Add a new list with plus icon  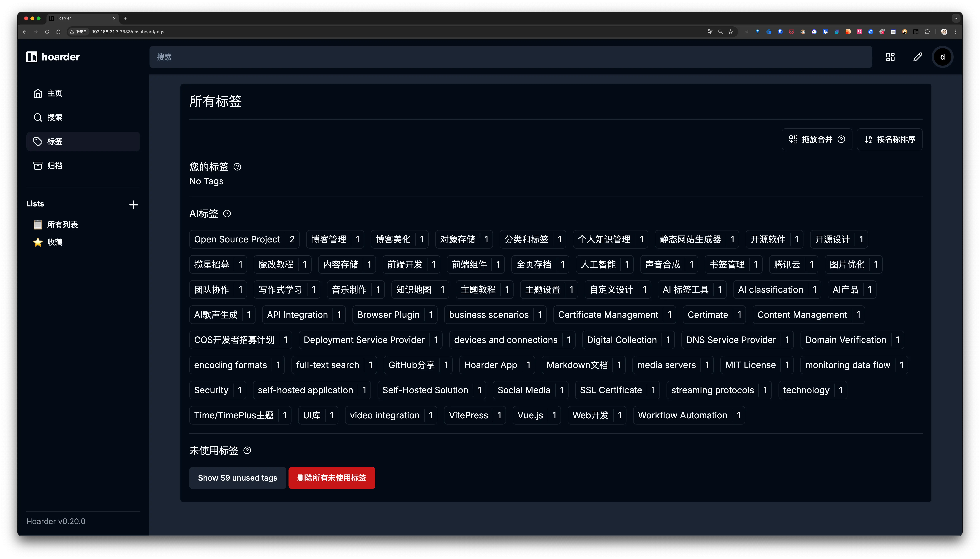[x=133, y=205]
